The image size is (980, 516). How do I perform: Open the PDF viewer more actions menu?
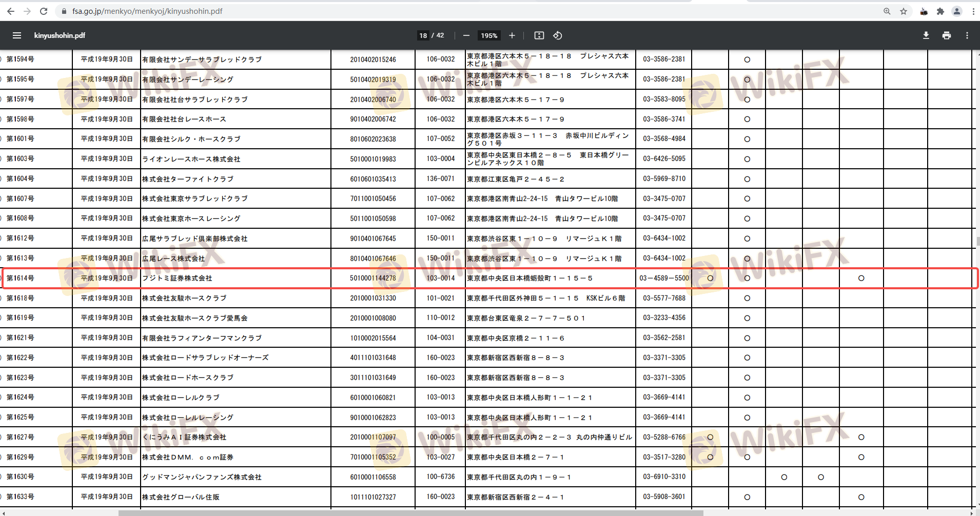click(967, 35)
